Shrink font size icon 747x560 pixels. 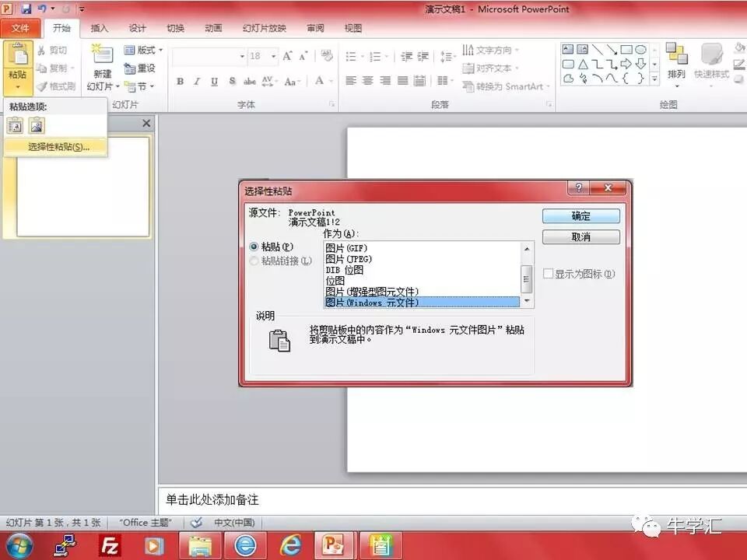click(303, 56)
